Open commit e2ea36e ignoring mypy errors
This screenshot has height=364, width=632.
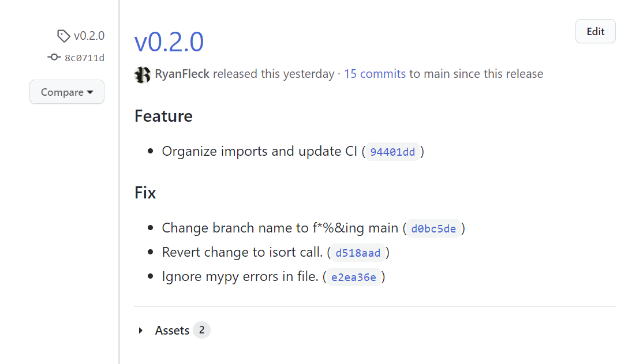click(x=353, y=277)
